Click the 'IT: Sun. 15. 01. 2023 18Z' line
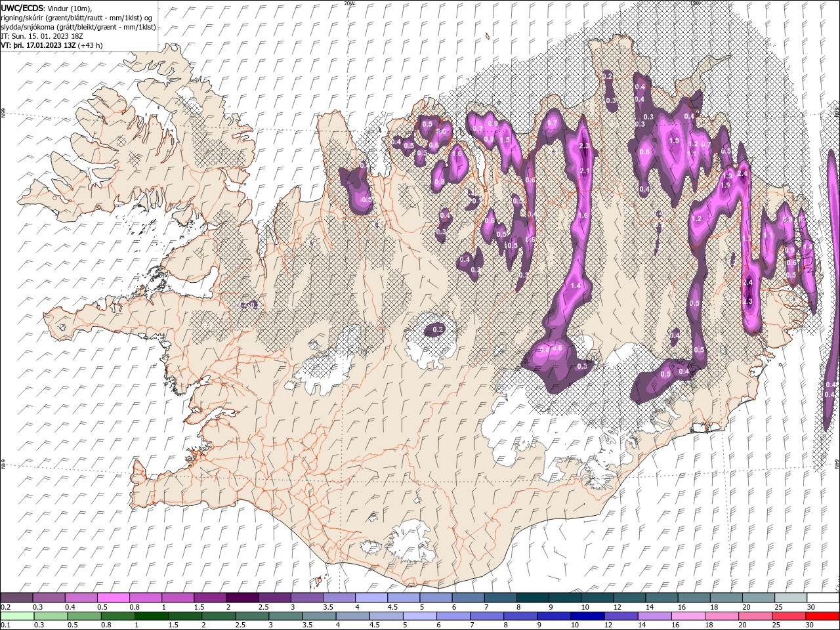Viewport: 840px width, 630px height. [42, 36]
